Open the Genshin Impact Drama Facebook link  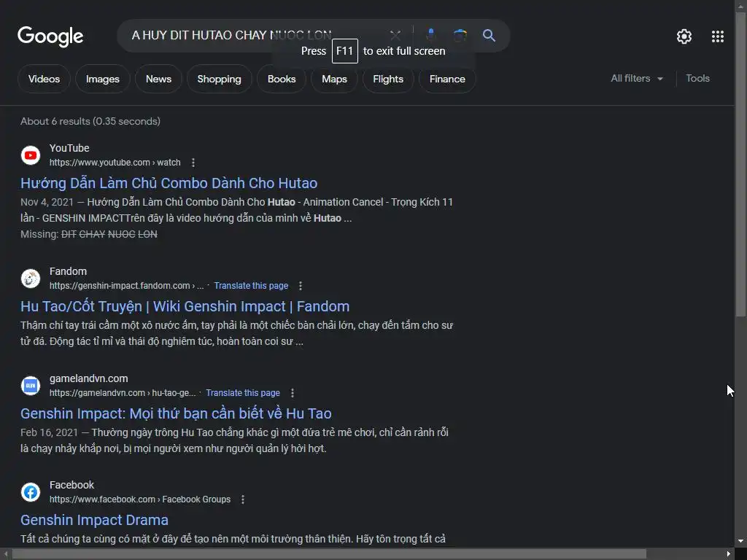pos(94,520)
